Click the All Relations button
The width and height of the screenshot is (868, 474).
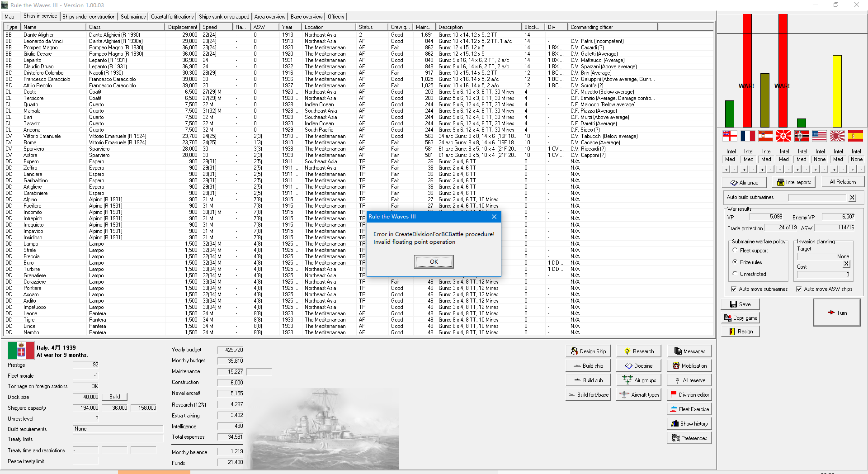(843, 182)
